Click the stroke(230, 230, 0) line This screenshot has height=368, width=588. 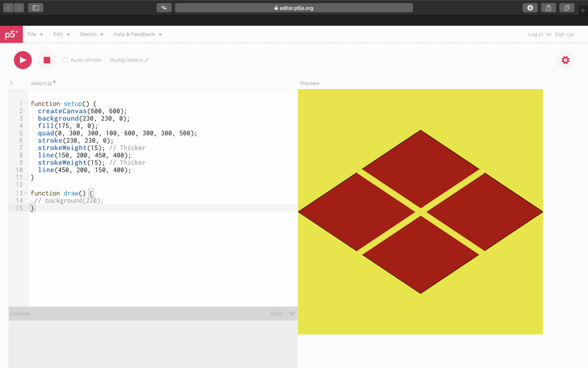coord(75,140)
